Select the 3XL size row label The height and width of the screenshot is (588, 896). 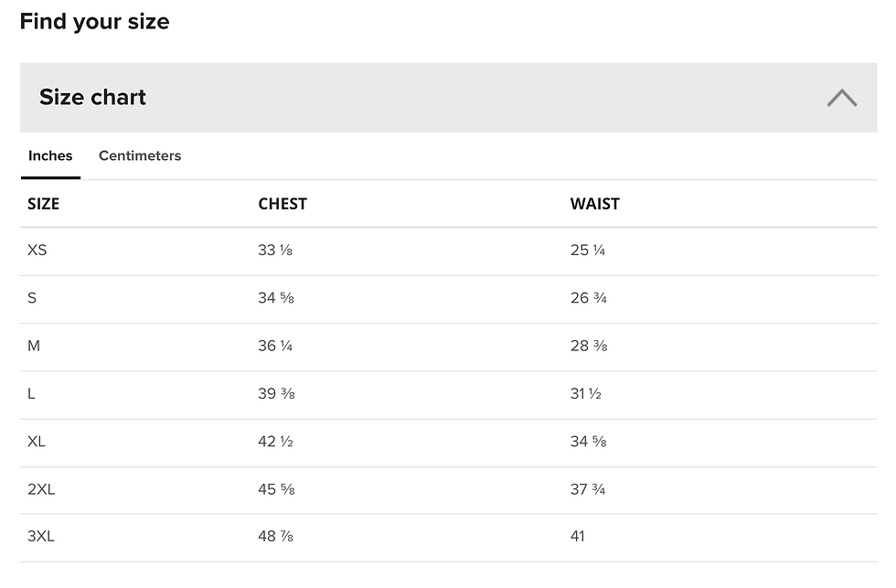tap(41, 537)
